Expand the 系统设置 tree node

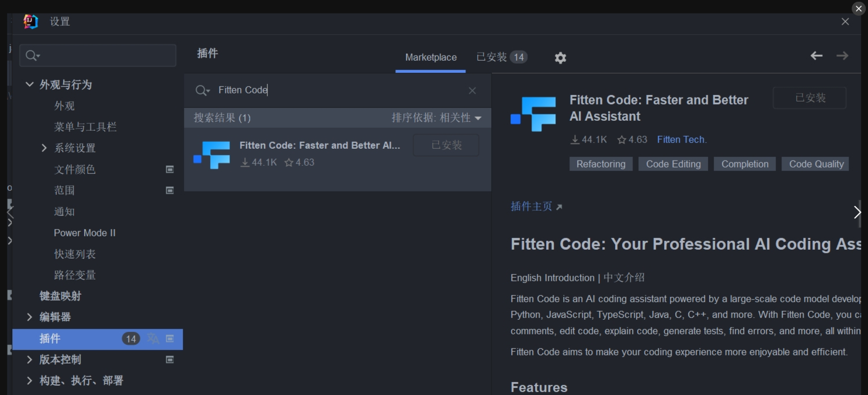(44, 148)
